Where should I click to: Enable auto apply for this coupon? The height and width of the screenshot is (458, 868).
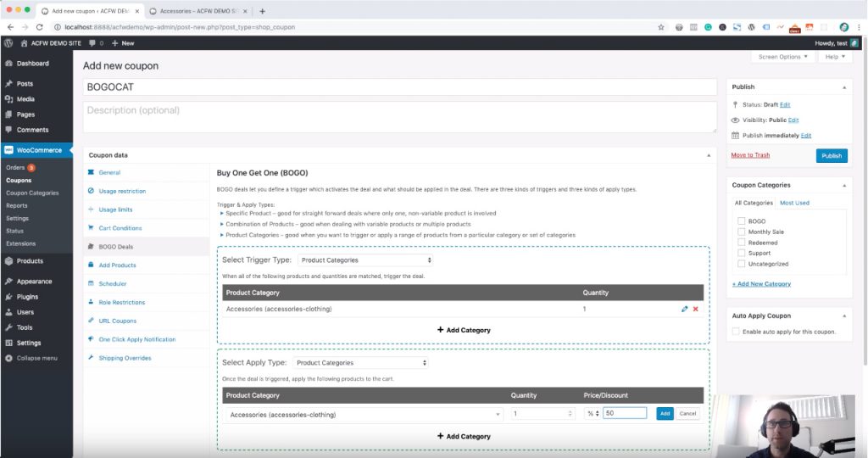(x=736, y=332)
